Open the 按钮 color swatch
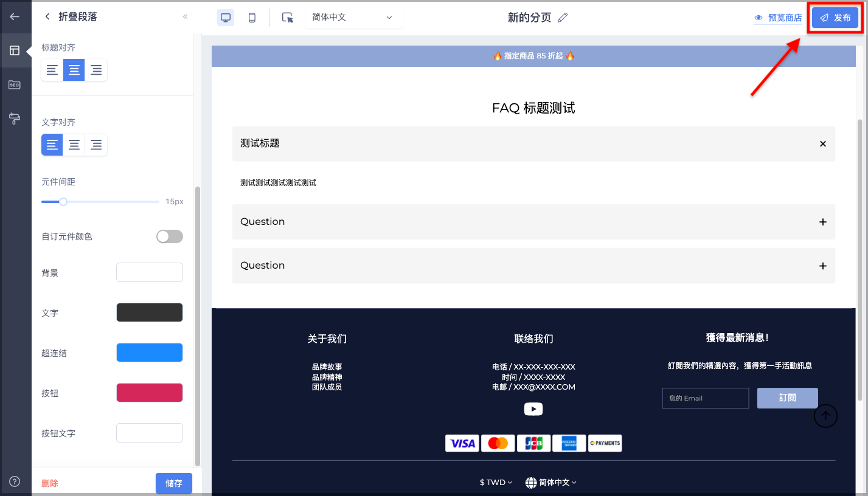This screenshot has height=496, width=868. [150, 393]
